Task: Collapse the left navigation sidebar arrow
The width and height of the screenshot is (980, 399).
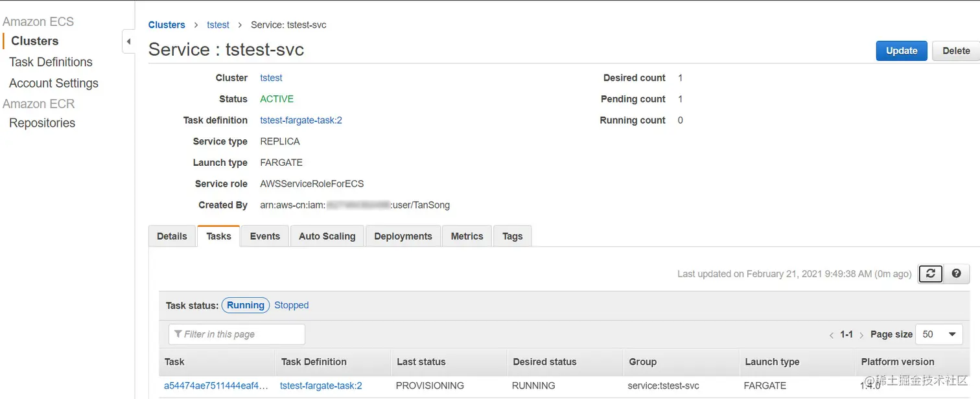Action: click(128, 41)
